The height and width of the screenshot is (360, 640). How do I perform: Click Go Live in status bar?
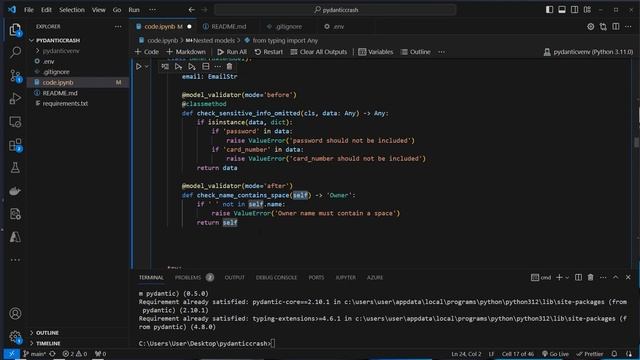(x=555, y=354)
